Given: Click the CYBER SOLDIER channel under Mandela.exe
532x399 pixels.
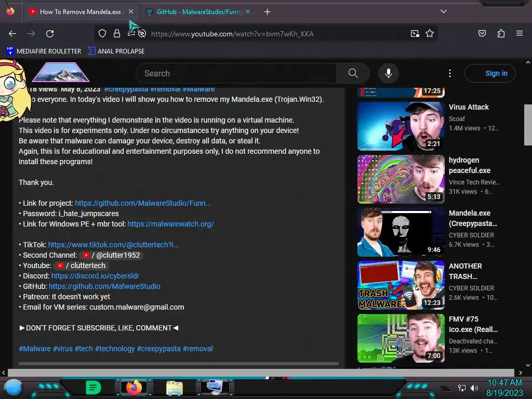Looking at the screenshot, I should tap(471, 235).
